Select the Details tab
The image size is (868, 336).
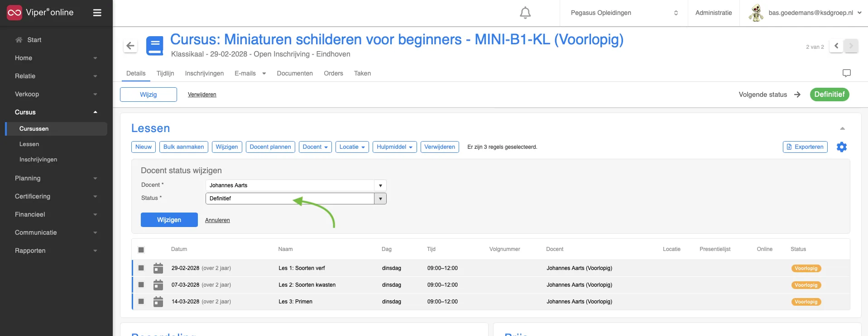(136, 73)
